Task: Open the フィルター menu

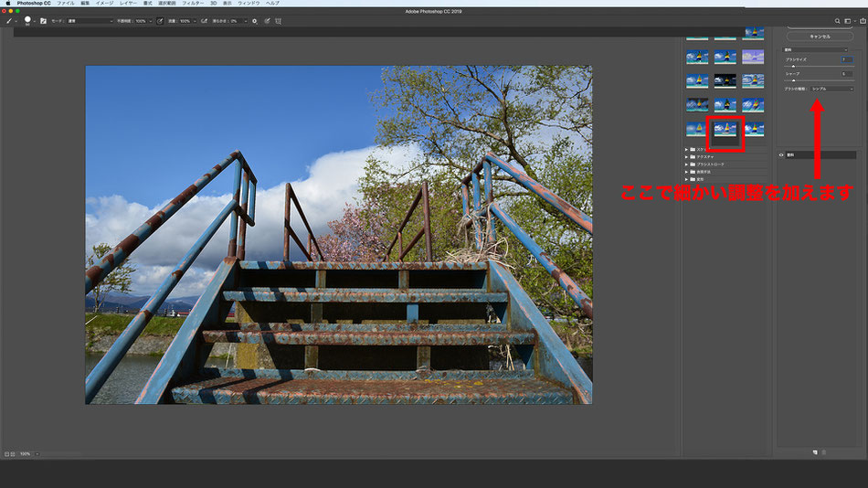Action: coord(193,4)
